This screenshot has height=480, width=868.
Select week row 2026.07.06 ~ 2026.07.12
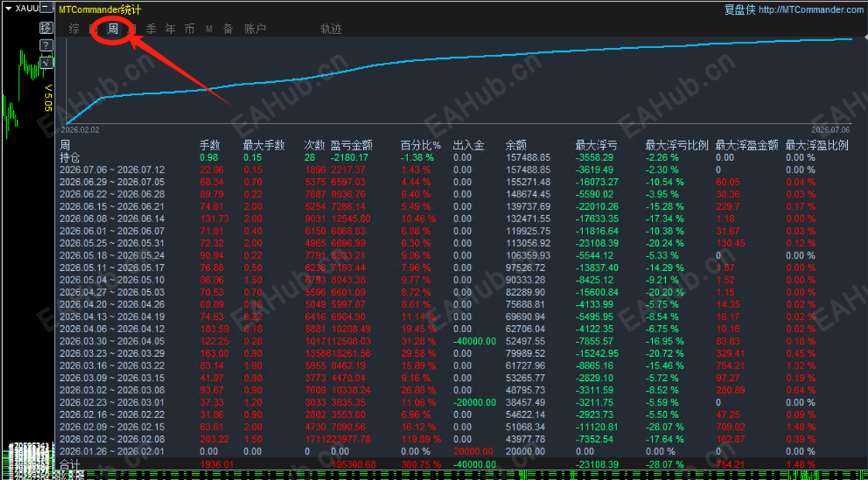pyautogui.click(x=112, y=170)
